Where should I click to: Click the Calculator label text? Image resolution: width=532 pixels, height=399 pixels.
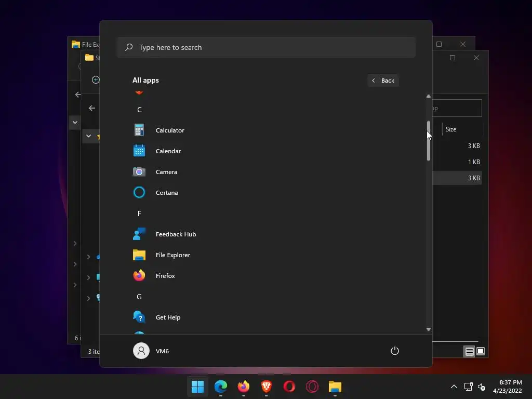click(x=170, y=130)
